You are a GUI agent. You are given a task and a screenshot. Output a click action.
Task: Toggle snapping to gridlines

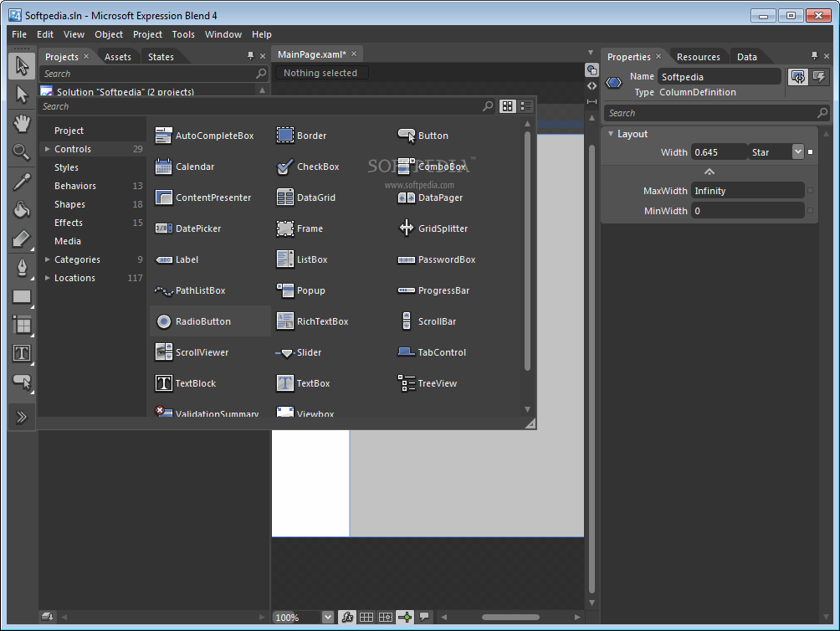pyautogui.click(x=386, y=617)
